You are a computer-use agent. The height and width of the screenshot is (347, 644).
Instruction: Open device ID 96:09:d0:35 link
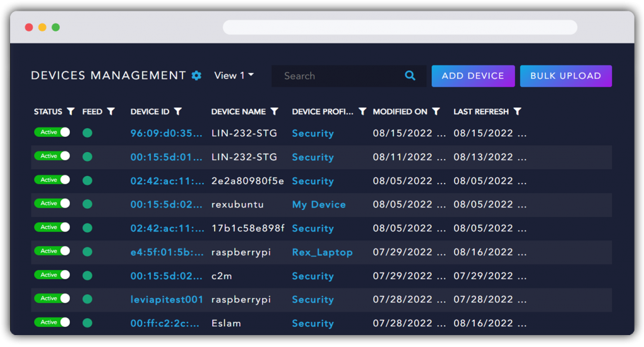(166, 133)
